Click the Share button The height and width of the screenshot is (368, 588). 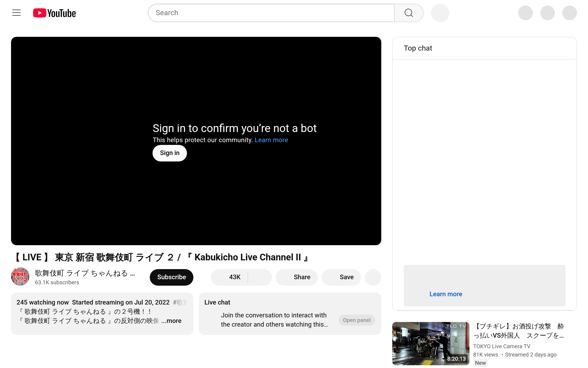point(297,277)
